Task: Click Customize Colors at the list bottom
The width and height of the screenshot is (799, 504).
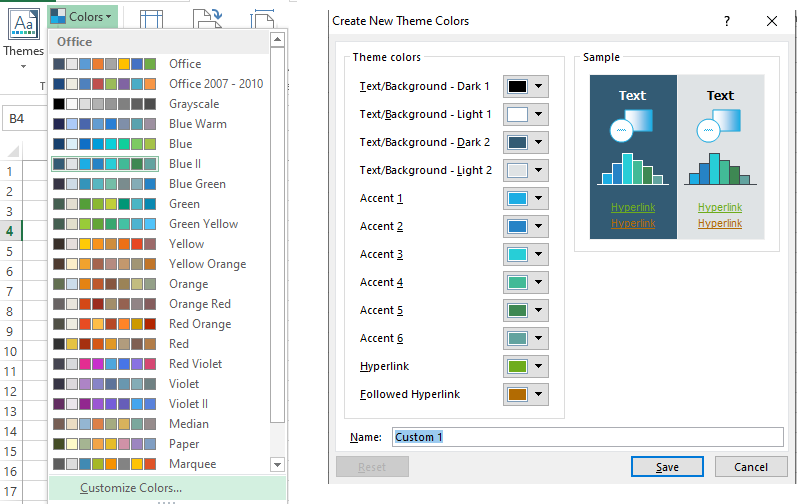Action: click(131, 488)
